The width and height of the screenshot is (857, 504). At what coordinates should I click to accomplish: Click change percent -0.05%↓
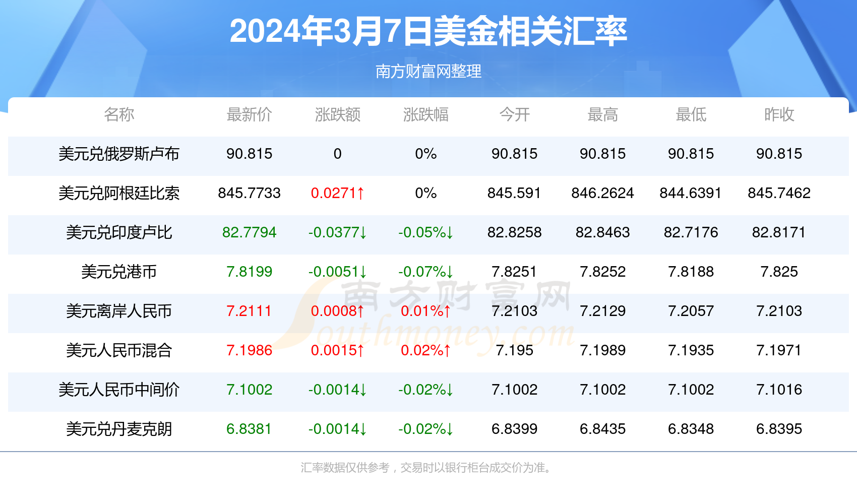coord(425,232)
